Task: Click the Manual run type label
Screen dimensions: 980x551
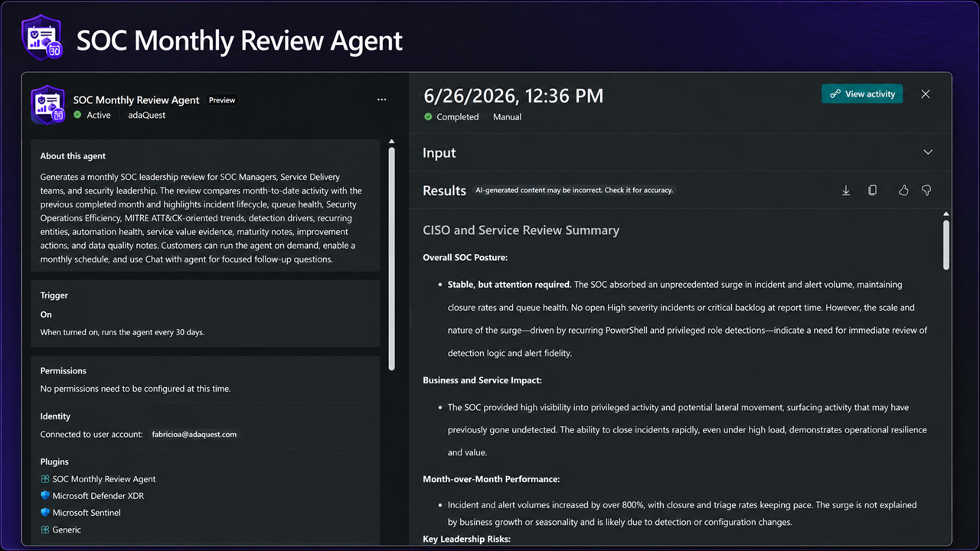Action: pos(507,117)
